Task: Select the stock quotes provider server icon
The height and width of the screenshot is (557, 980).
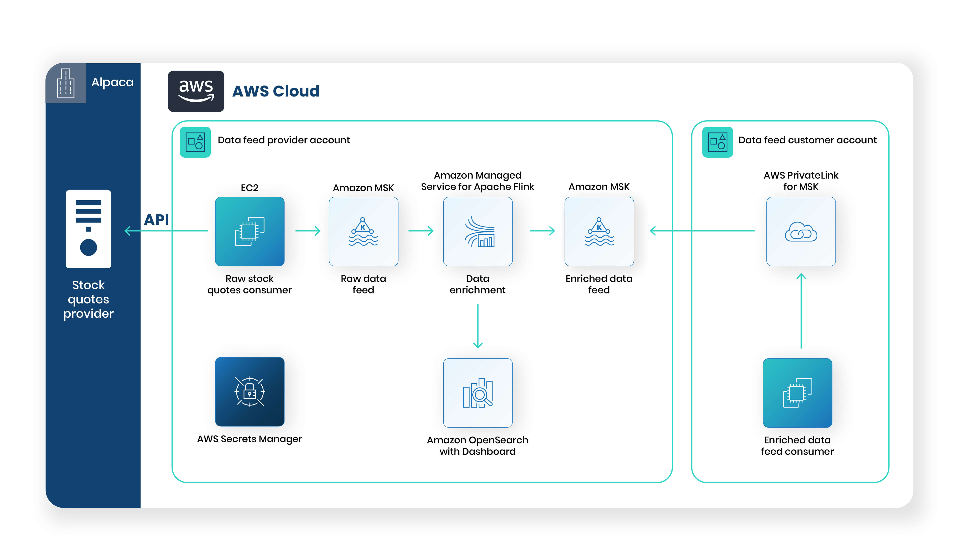Action: [x=88, y=229]
